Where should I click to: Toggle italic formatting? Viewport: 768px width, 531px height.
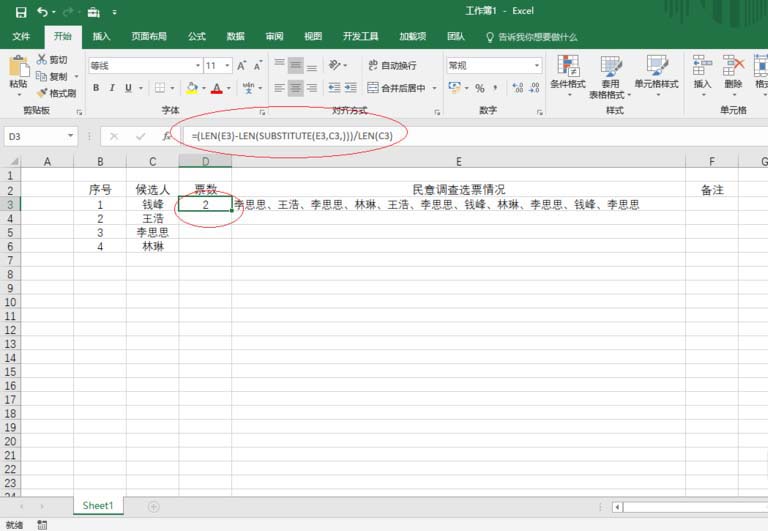[112, 88]
